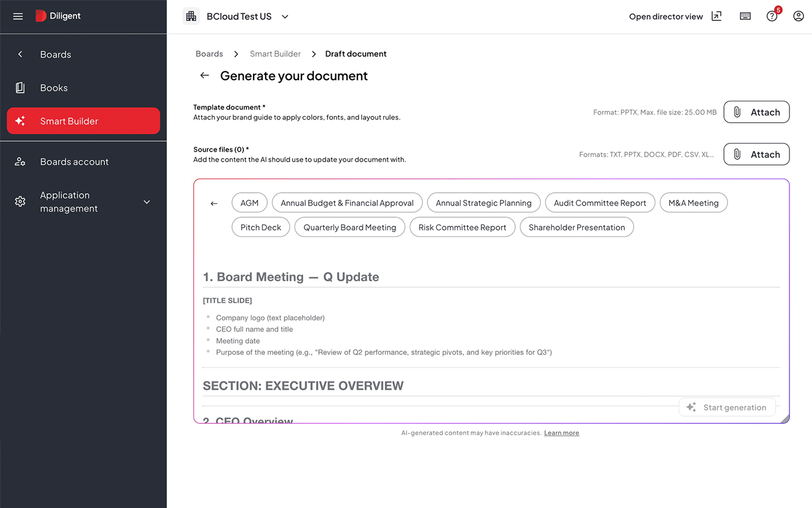Click the Smart Builder breadcrumb

(x=275, y=54)
